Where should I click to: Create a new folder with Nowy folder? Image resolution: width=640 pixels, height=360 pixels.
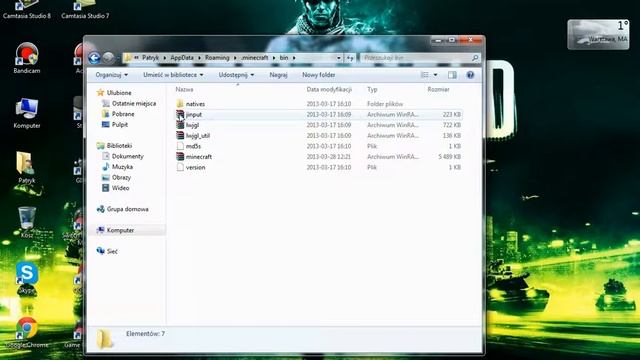(x=318, y=75)
